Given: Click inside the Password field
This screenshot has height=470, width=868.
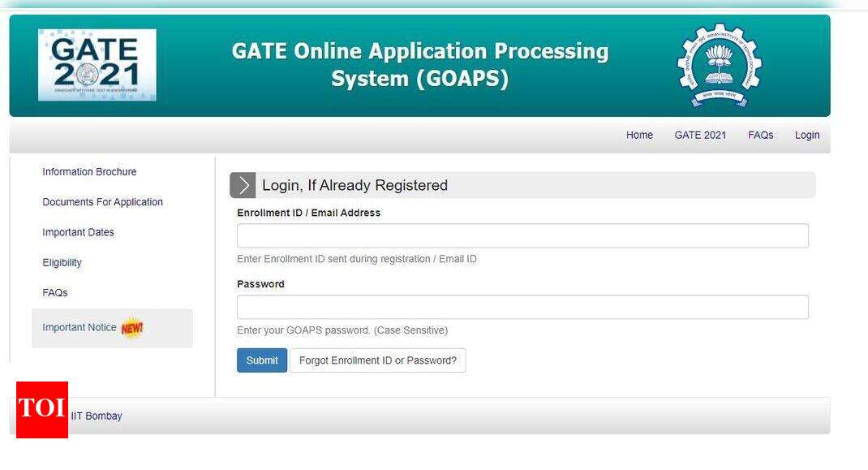Looking at the screenshot, I should (522, 306).
